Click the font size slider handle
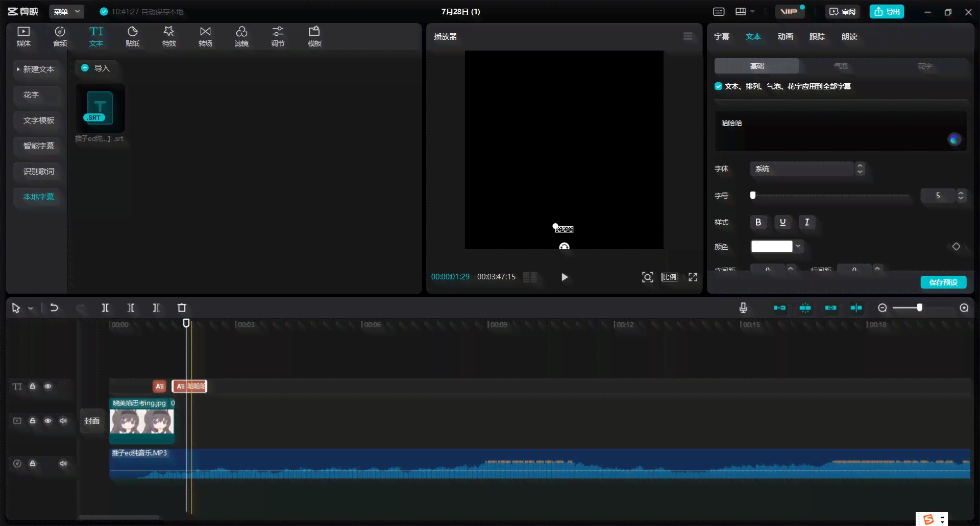 752,195
